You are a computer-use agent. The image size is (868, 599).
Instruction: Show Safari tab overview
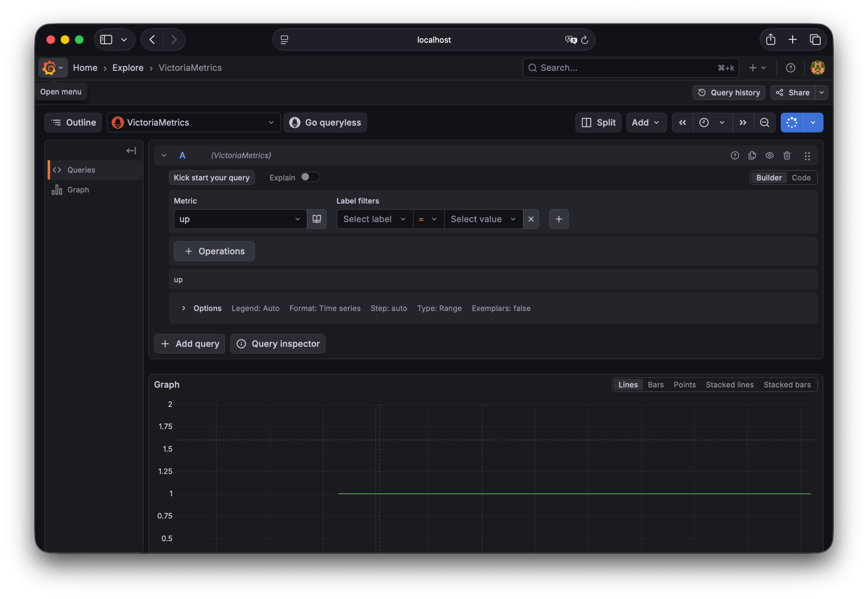click(815, 39)
